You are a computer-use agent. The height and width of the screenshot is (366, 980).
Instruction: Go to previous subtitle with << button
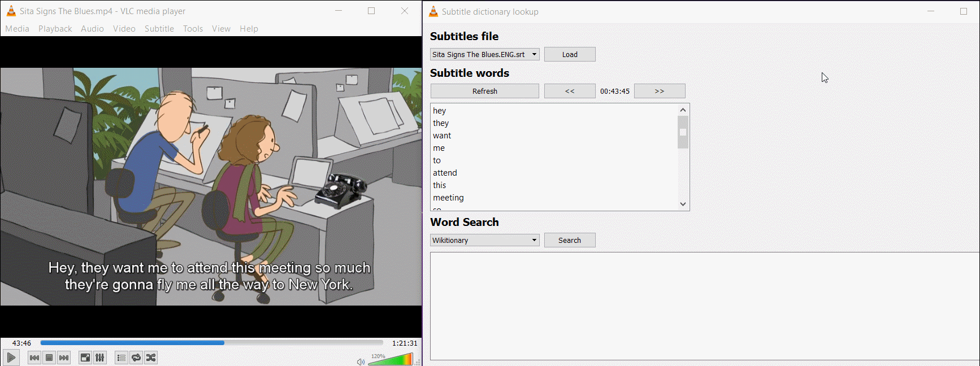tap(570, 91)
